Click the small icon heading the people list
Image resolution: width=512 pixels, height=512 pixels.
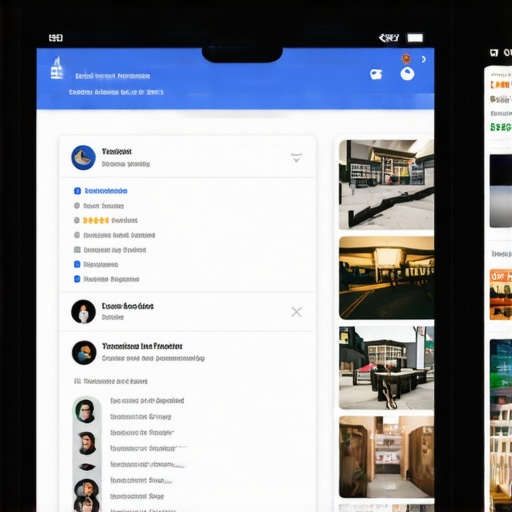point(77,381)
